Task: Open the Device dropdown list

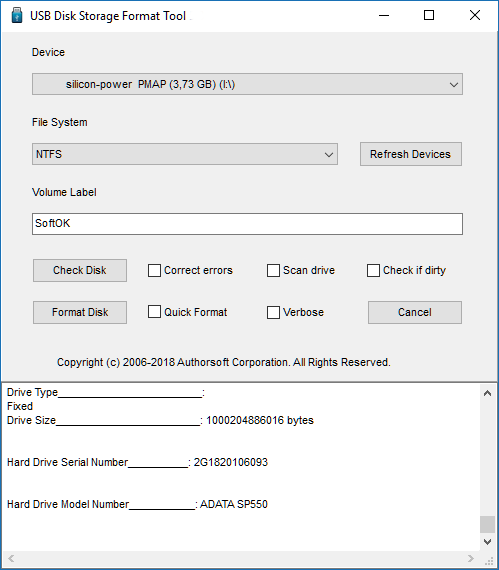Action: point(247,84)
